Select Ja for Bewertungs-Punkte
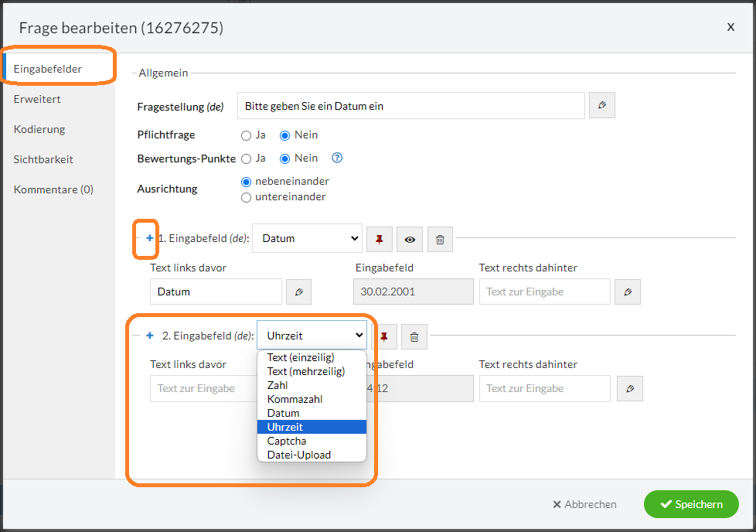The width and height of the screenshot is (756, 532). 247,159
